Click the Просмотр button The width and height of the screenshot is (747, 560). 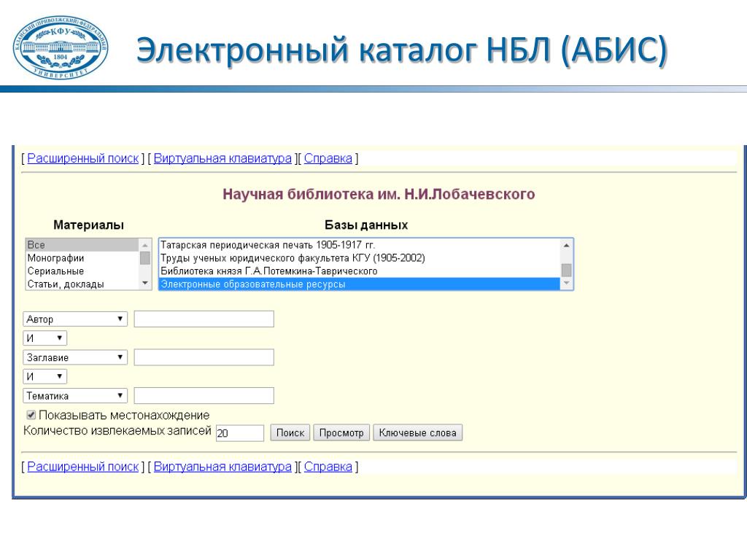(341, 433)
